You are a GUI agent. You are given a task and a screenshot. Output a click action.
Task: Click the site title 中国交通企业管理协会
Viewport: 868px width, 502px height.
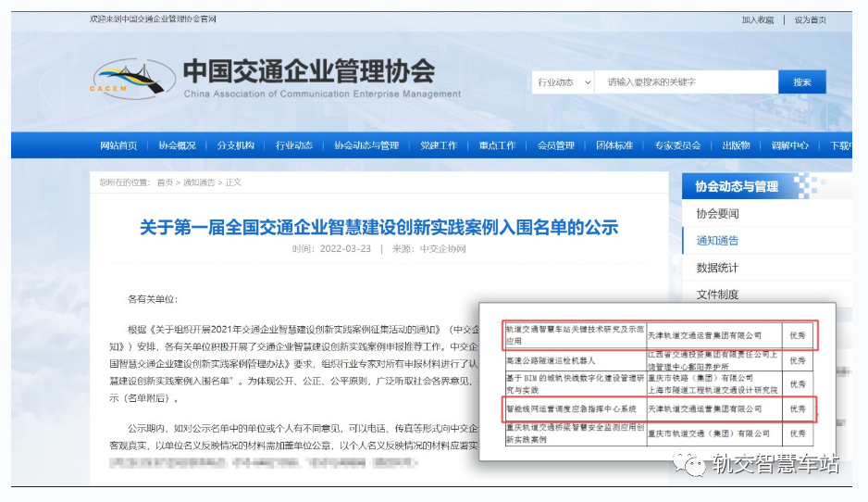click(309, 71)
